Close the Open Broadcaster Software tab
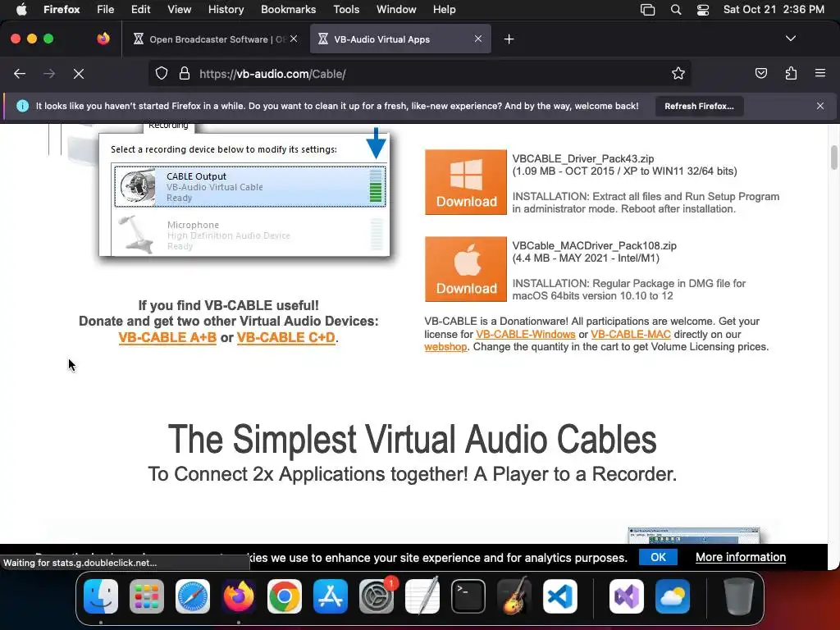840x630 pixels. tap(294, 39)
